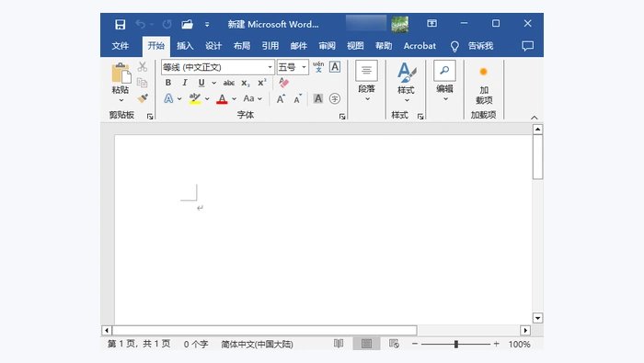Expand the 粘贴 options arrow
The image size is (644, 363).
121,100
